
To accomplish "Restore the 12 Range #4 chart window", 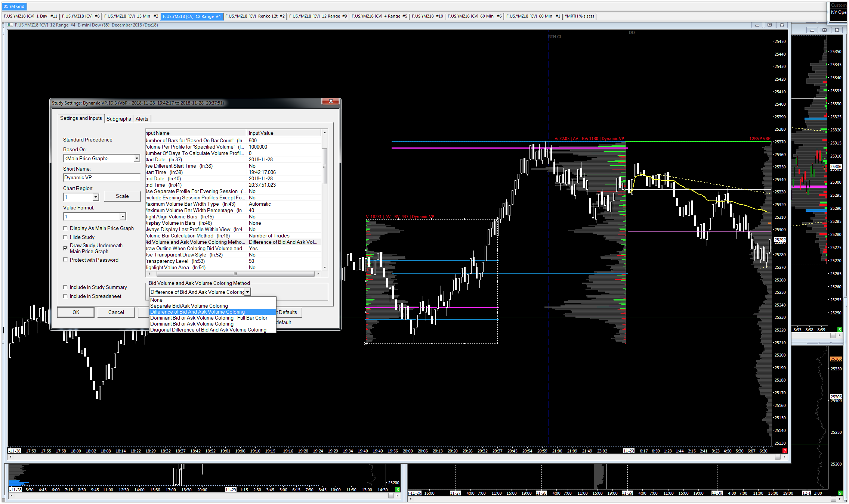I will [x=769, y=25].
